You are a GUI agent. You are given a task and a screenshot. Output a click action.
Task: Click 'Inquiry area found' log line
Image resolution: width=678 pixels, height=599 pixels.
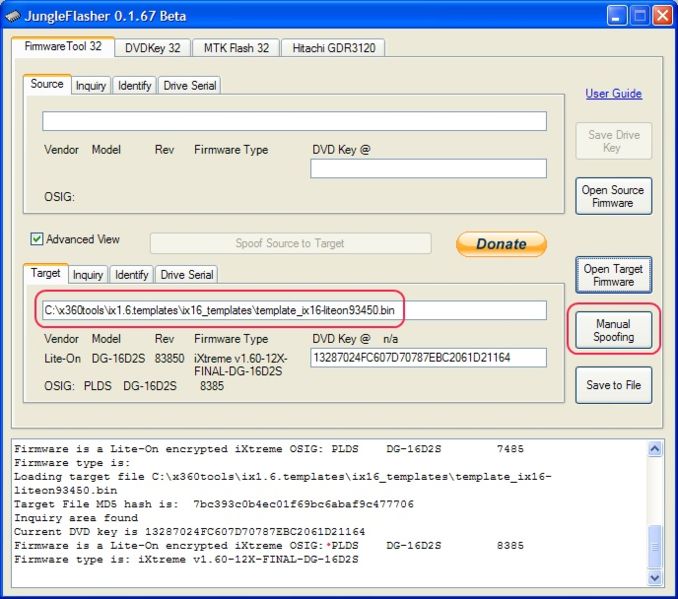pos(76,518)
